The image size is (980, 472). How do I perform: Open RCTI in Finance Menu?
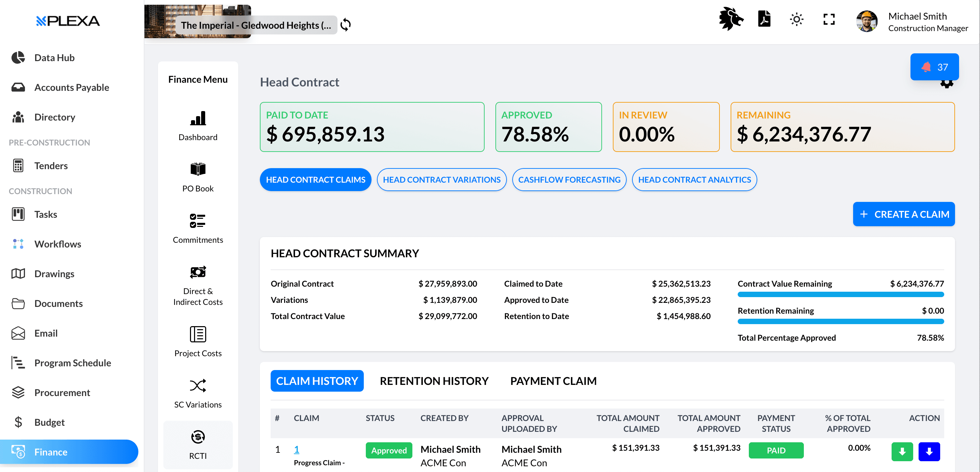pos(198,445)
